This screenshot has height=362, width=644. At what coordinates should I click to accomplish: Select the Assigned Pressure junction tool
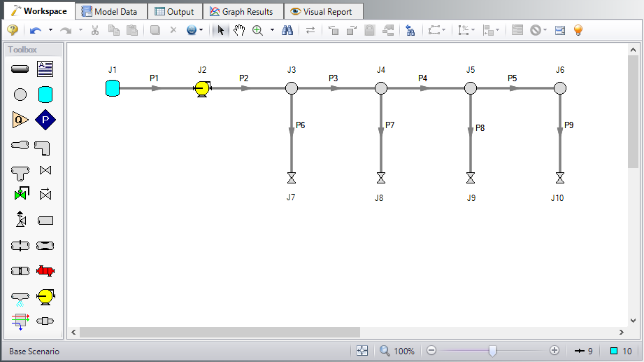tap(45, 120)
